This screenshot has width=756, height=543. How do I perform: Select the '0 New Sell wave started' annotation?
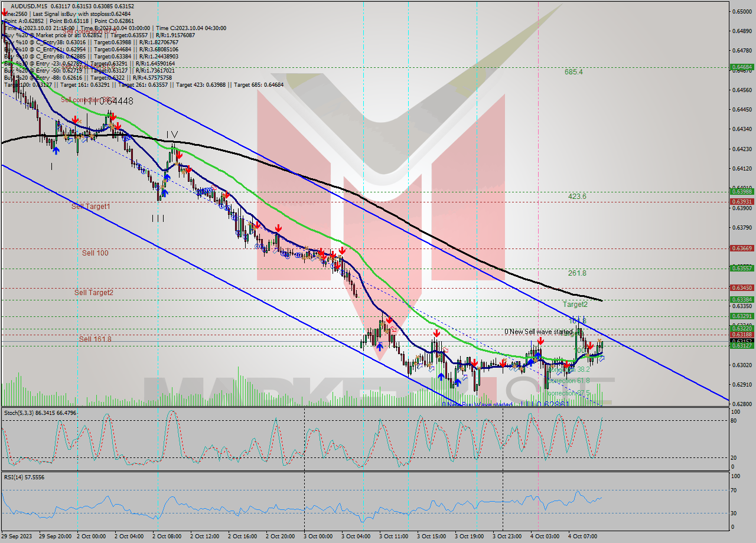(538, 332)
